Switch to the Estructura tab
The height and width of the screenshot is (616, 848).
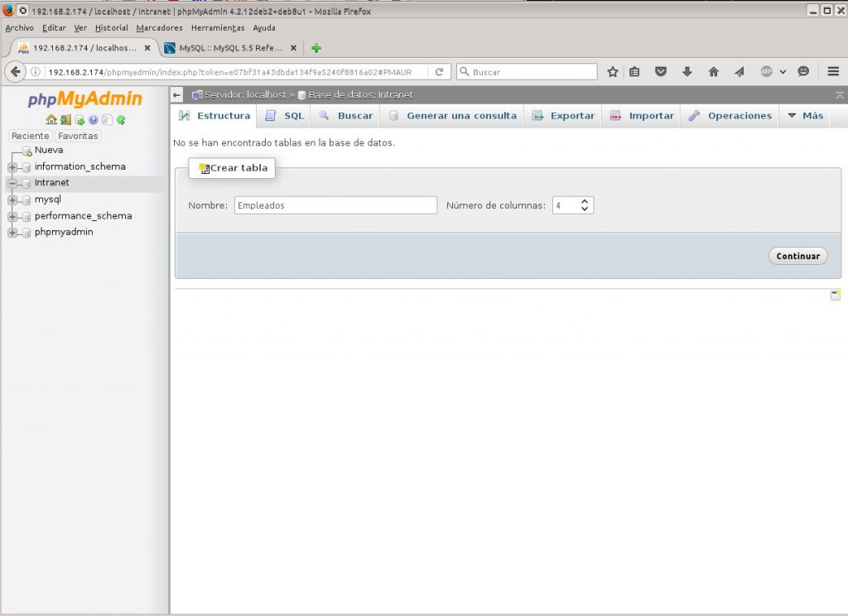(x=214, y=116)
